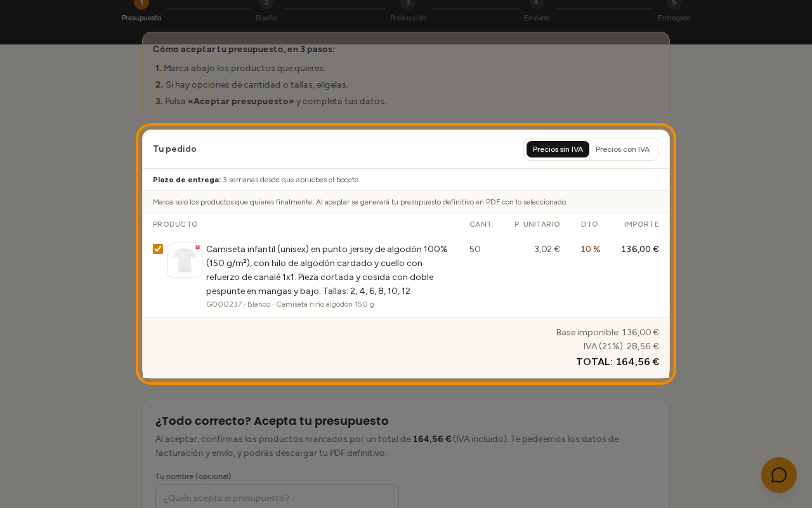Click the product reference G000237 line
The width and height of the screenshot is (812, 508).
290,304
